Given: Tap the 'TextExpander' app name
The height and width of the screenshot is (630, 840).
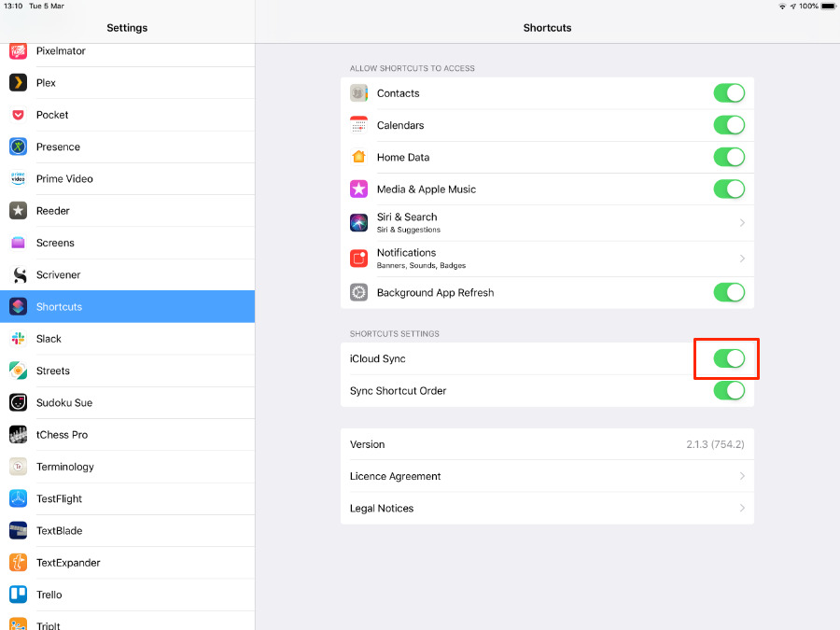Looking at the screenshot, I should click(68, 563).
